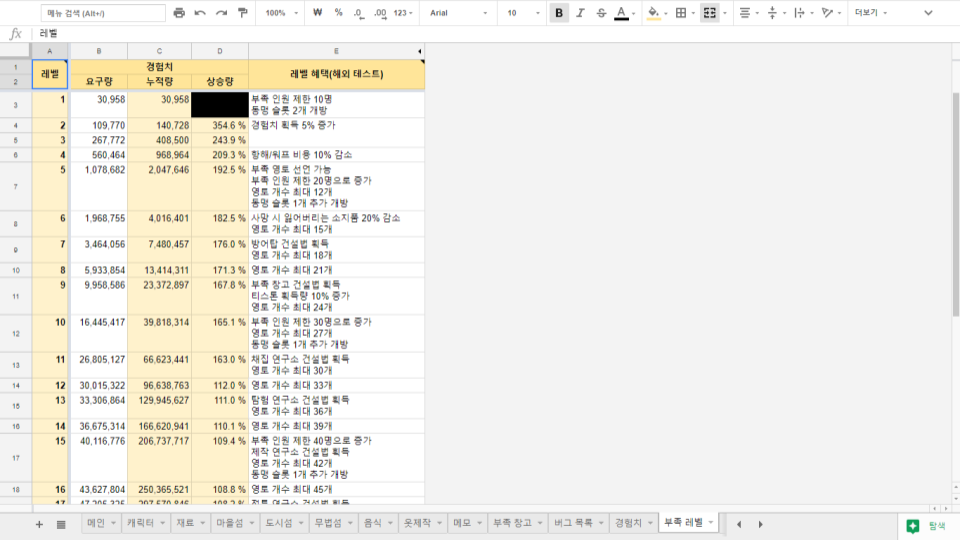
Task: Open the borders tool
Action: tap(681, 13)
